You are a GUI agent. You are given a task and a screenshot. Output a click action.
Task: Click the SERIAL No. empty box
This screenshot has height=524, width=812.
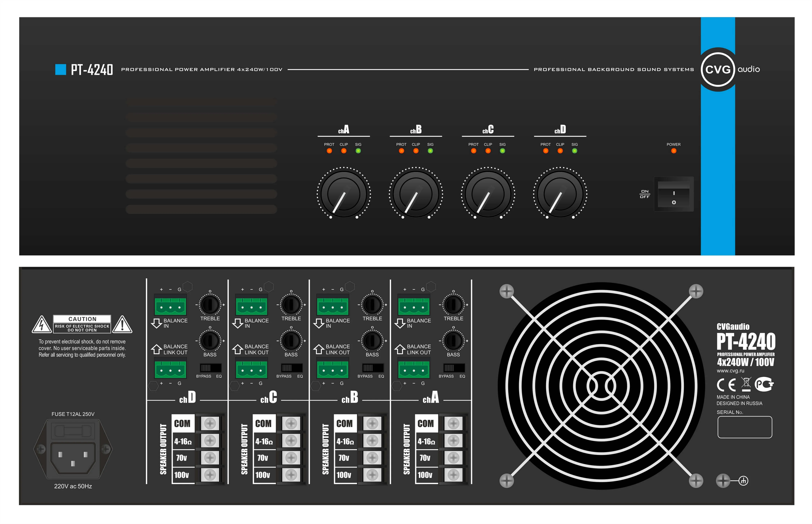coord(745,427)
